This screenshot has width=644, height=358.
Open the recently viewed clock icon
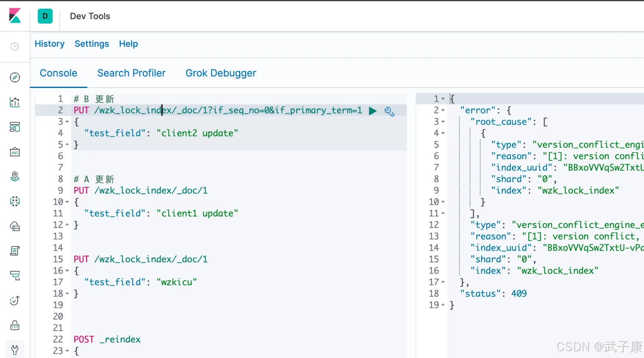coord(15,46)
